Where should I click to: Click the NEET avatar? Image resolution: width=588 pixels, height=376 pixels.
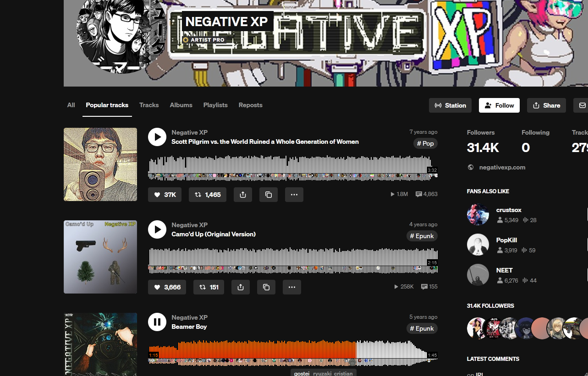pyautogui.click(x=478, y=275)
